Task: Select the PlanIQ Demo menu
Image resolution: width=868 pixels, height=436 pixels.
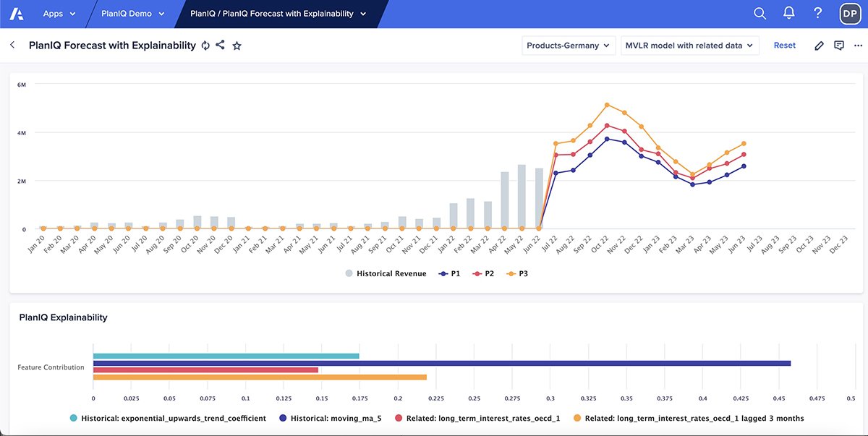Action: tap(130, 13)
